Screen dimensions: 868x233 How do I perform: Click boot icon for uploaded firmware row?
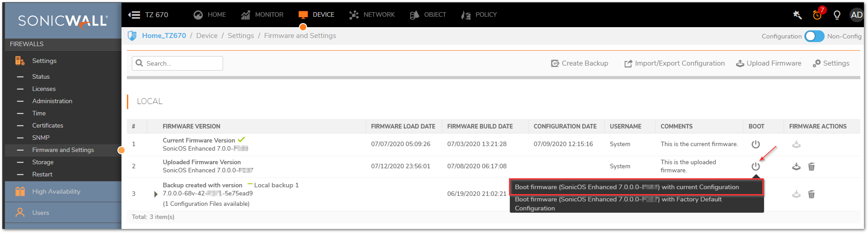point(756,166)
